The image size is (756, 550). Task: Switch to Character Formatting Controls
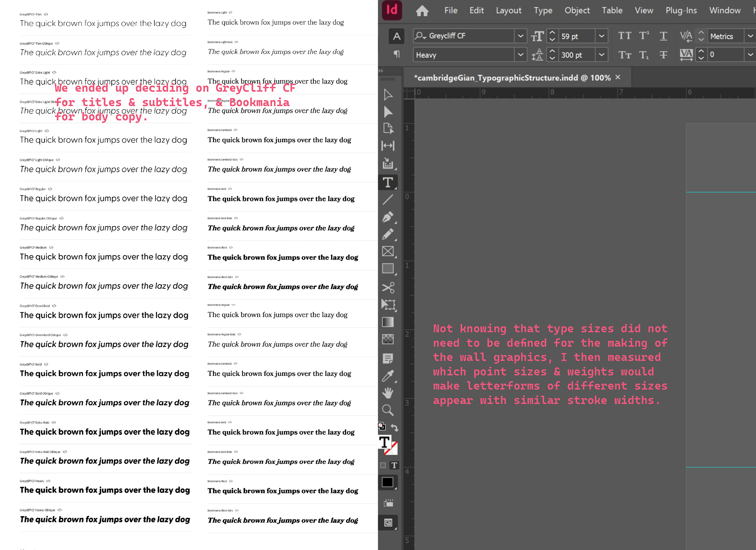coord(397,36)
